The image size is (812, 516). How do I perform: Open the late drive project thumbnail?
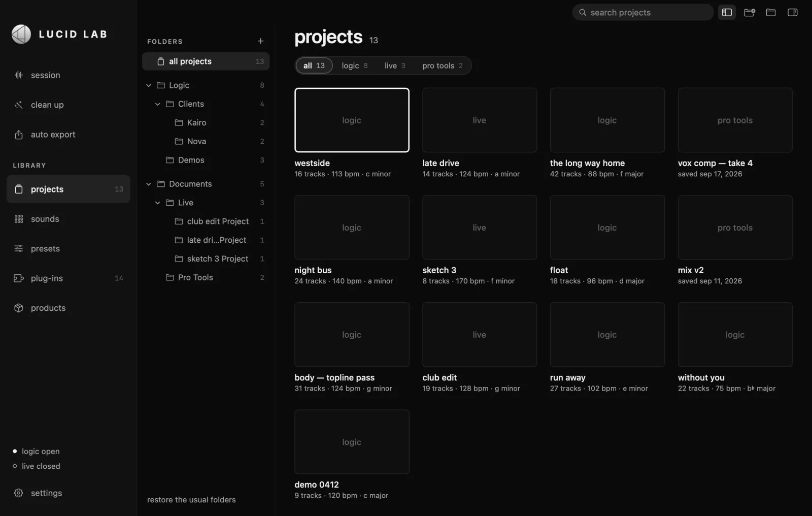pos(480,120)
